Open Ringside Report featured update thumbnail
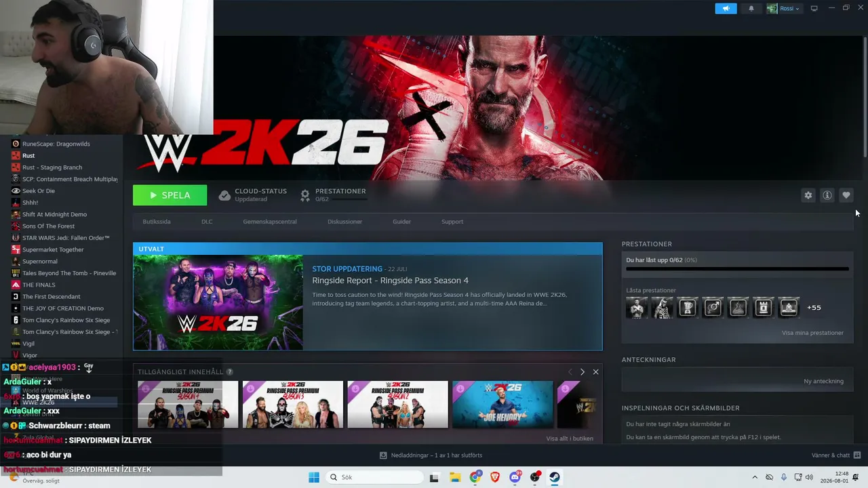 point(218,302)
